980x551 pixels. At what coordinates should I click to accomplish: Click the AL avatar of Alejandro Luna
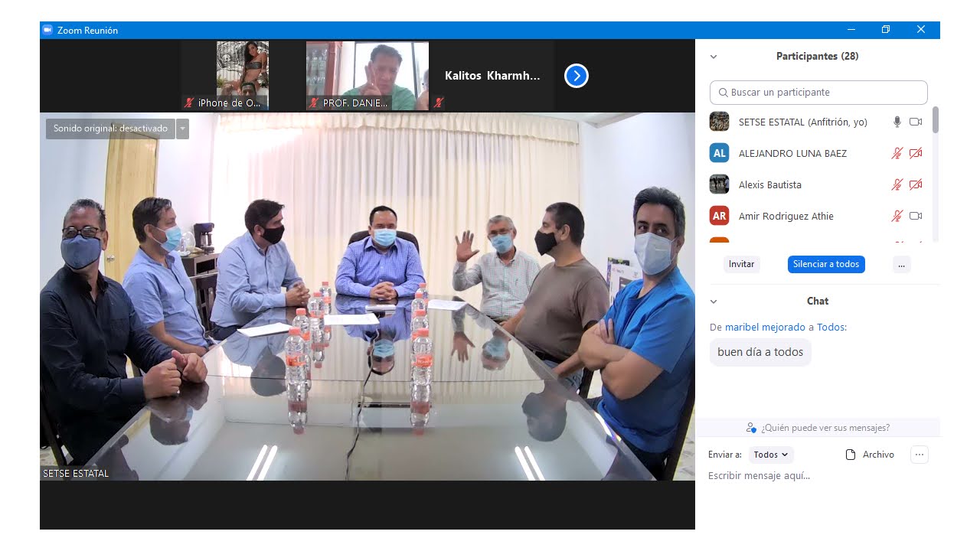[x=719, y=153]
